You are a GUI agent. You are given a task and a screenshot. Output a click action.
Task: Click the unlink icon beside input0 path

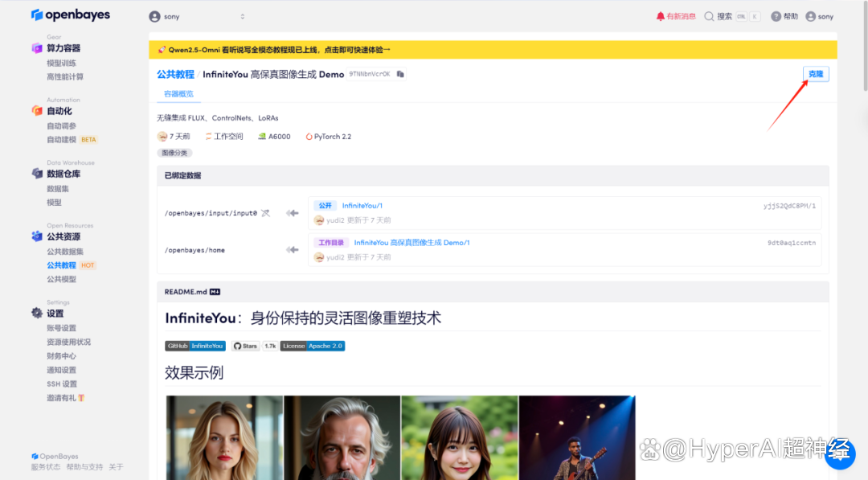coord(266,213)
